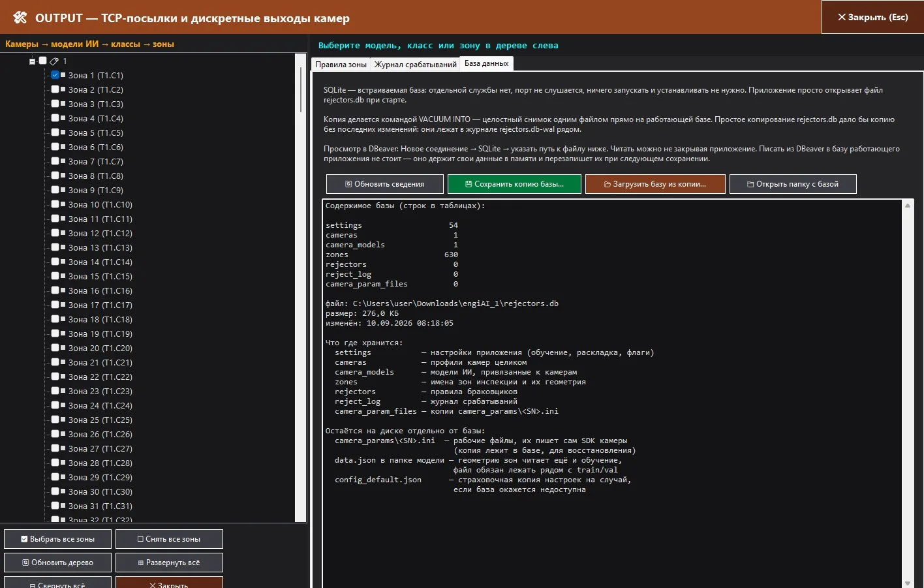Select the Зона 31 (T1.C31) tree row

[100, 506]
